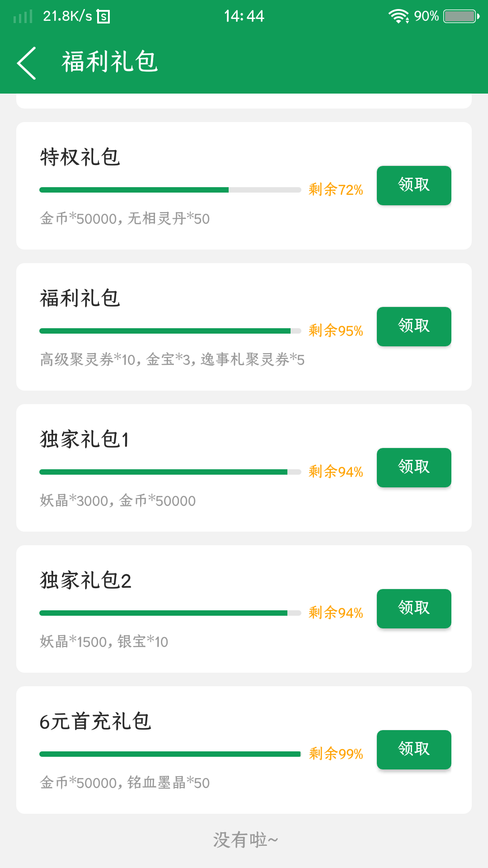
Task: Claim the 独家礼包1 gift pack
Action: point(414,467)
